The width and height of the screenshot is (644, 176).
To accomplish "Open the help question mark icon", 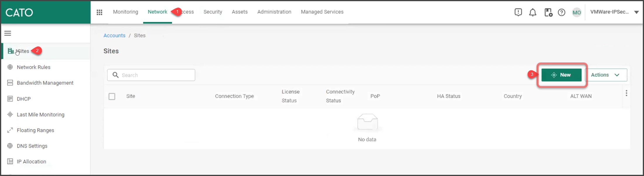I will tap(561, 12).
